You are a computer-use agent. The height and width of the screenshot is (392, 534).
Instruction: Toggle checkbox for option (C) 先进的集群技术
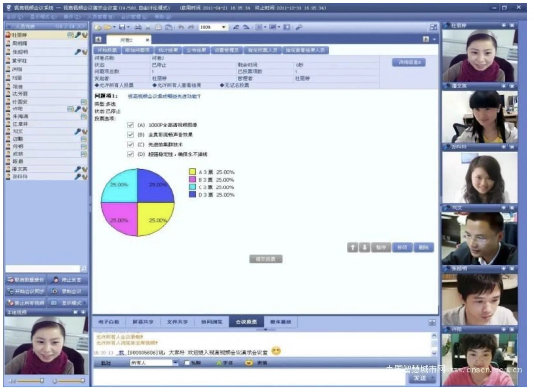[130, 145]
